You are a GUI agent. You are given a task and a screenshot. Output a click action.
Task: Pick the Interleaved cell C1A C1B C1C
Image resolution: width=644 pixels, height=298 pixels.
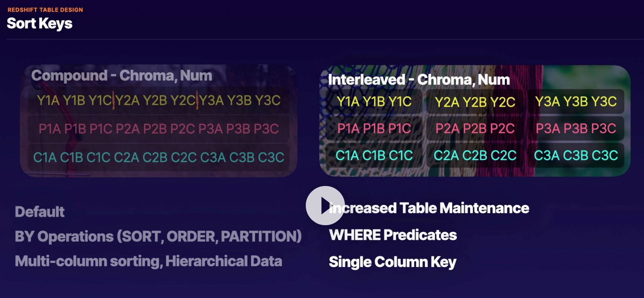[374, 155]
